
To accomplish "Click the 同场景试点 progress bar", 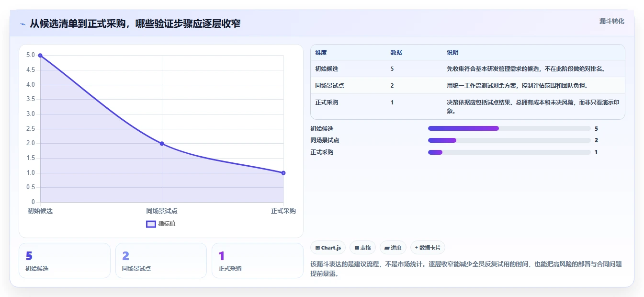I will 509,140.
